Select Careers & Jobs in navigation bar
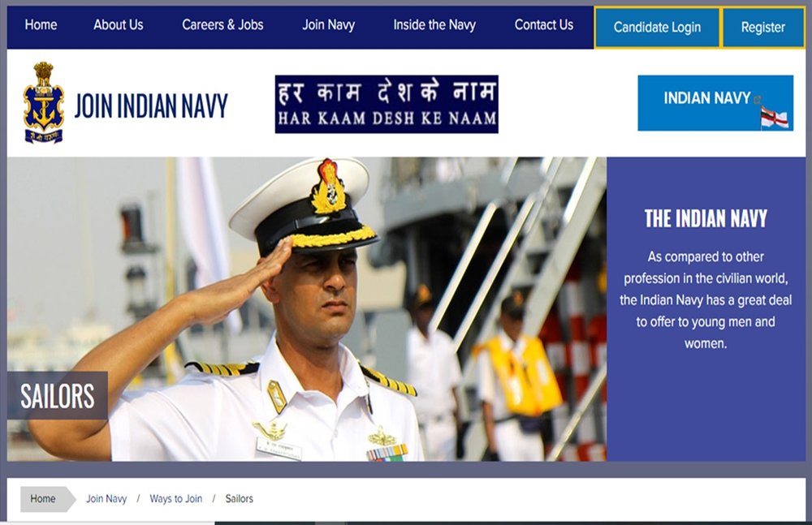The height and width of the screenshot is (525, 812). coord(222,25)
